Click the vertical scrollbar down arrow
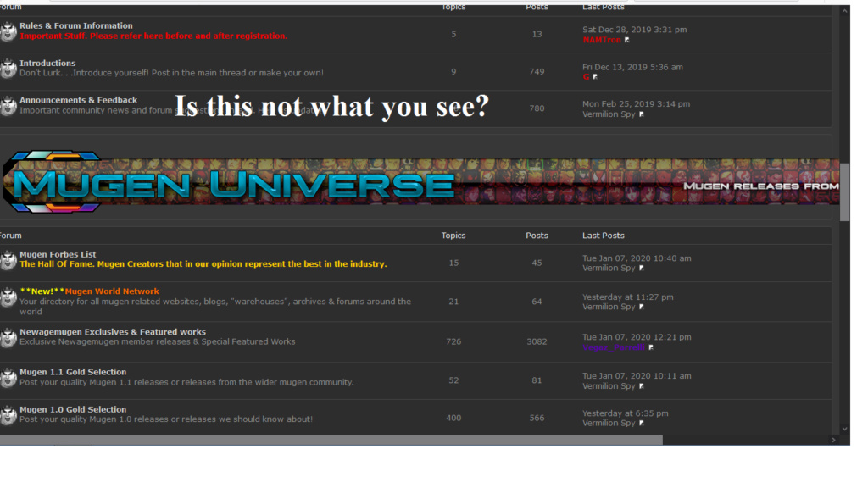 coord(845,429)
